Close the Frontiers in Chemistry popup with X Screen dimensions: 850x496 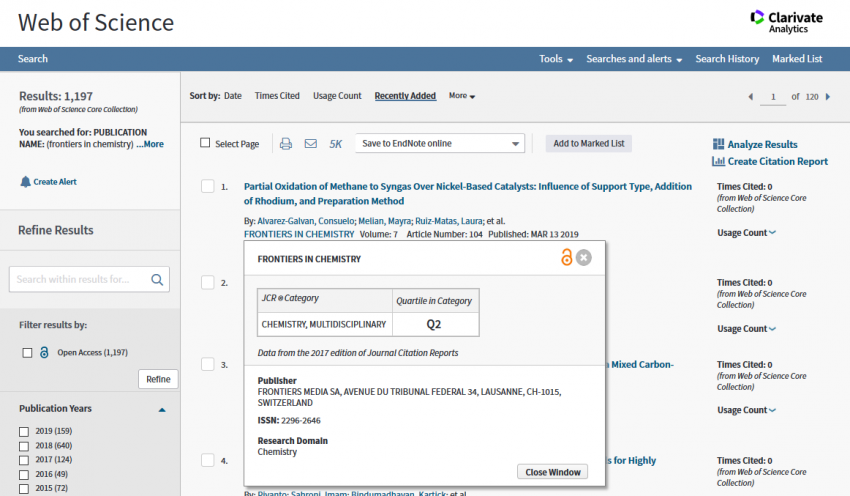(x=584, y=257)
